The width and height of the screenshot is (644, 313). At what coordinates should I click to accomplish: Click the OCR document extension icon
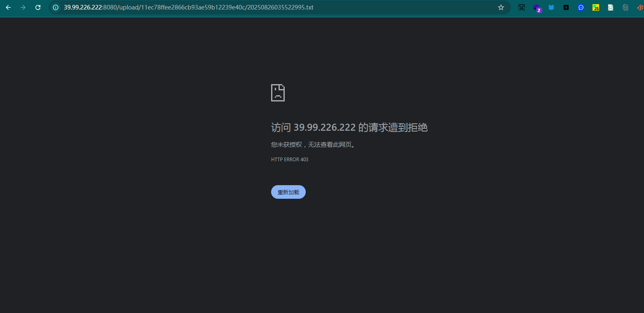(611, 7)
